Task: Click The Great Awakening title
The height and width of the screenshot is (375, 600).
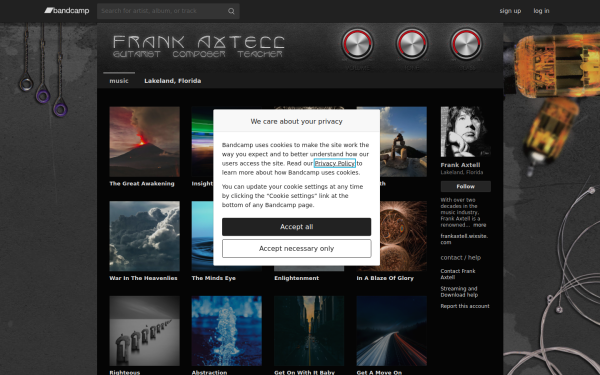Action: 142,184
